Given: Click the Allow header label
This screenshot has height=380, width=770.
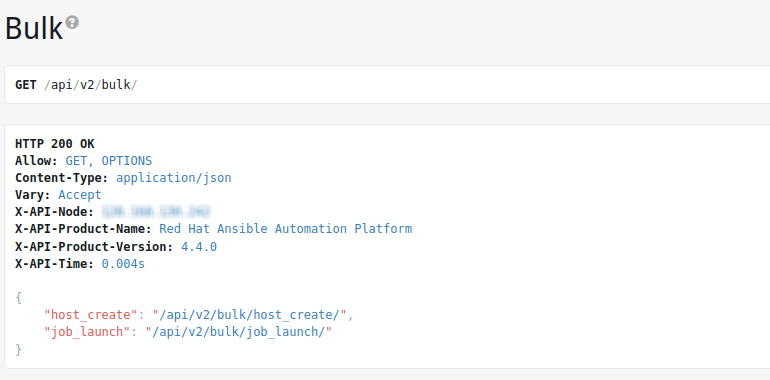Looking at the screenshot, I should 37,161.
